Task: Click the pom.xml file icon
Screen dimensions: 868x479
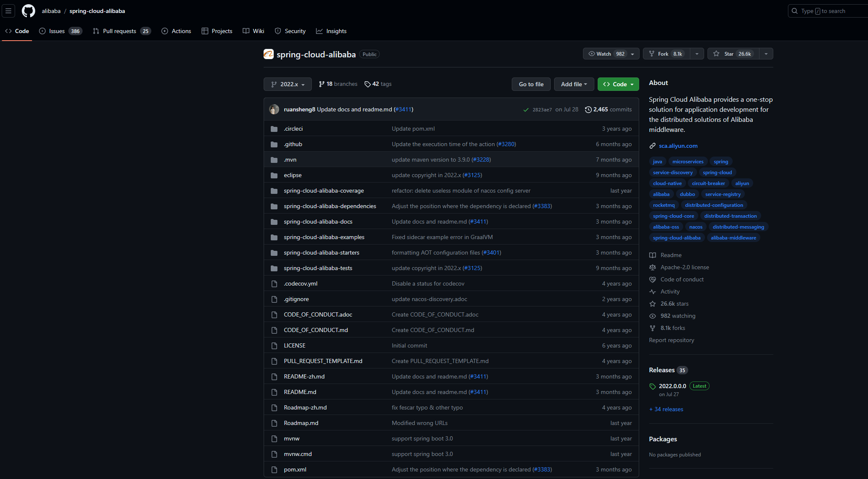Action: click(274, 470)
